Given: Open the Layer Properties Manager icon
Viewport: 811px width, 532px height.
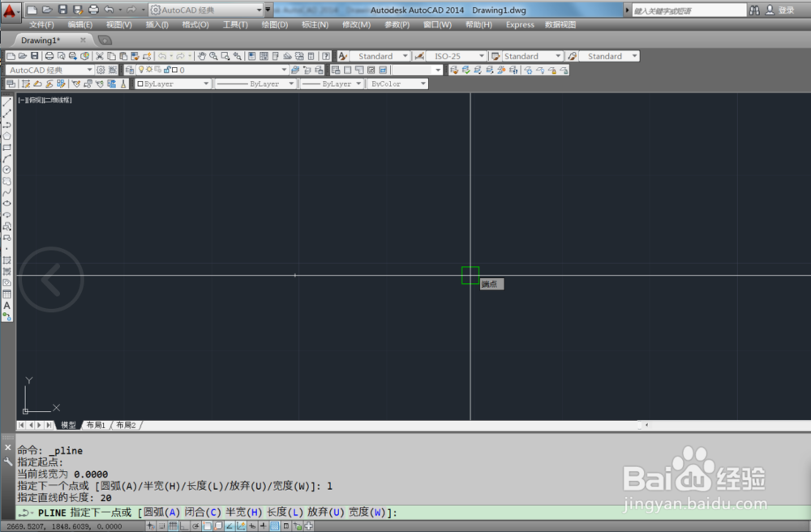Looking at the screenshot, I should pos(129,70).
